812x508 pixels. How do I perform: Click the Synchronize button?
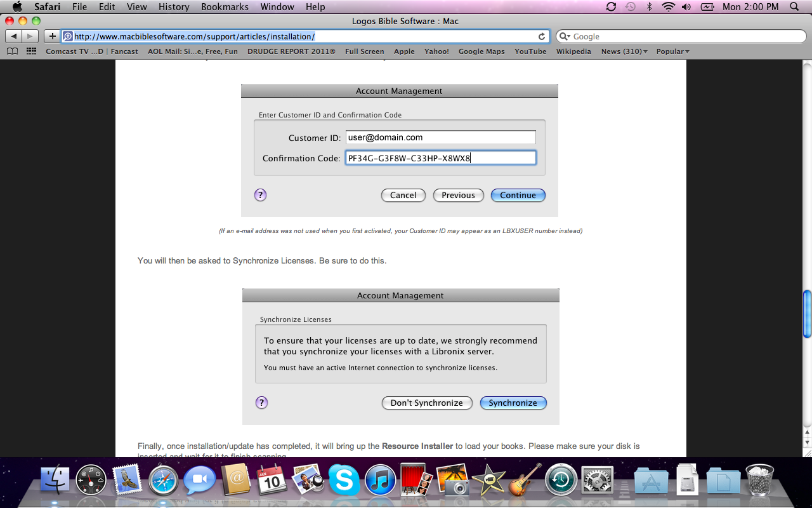[x=513, y=403]
